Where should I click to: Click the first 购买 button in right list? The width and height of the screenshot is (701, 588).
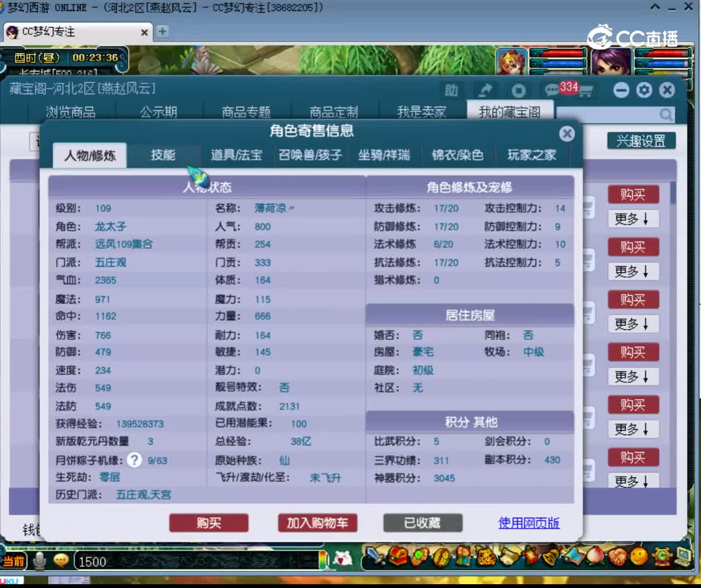pos(633,194)
